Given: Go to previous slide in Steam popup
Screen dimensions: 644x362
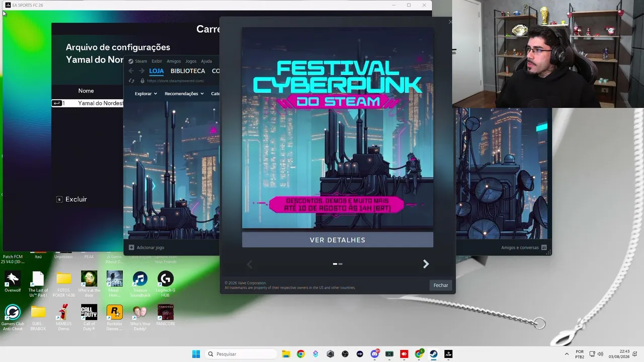Looking at the screenshot, I should [250, 264].
